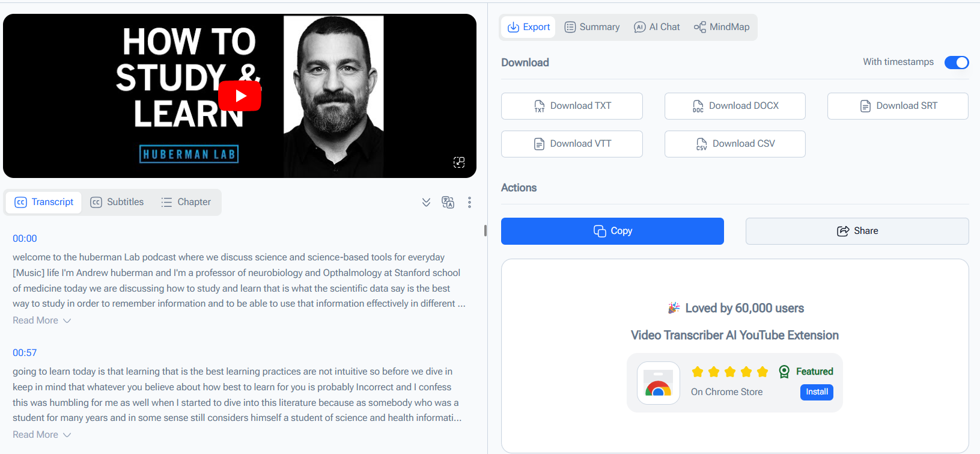Click Download TXT button
Viewport: 980px width, 454px height.
[x=572, y=106]
